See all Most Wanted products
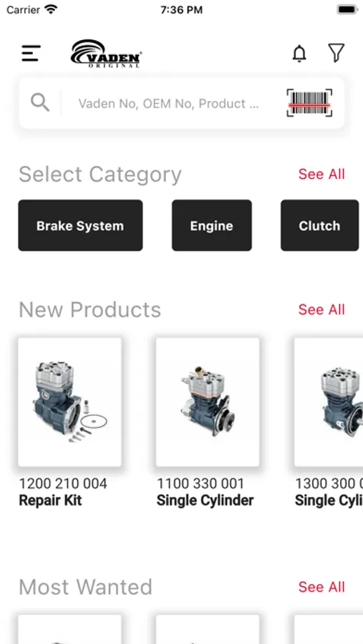The width and height of the screenshot is (363, 644). click(x=321, y=587)
